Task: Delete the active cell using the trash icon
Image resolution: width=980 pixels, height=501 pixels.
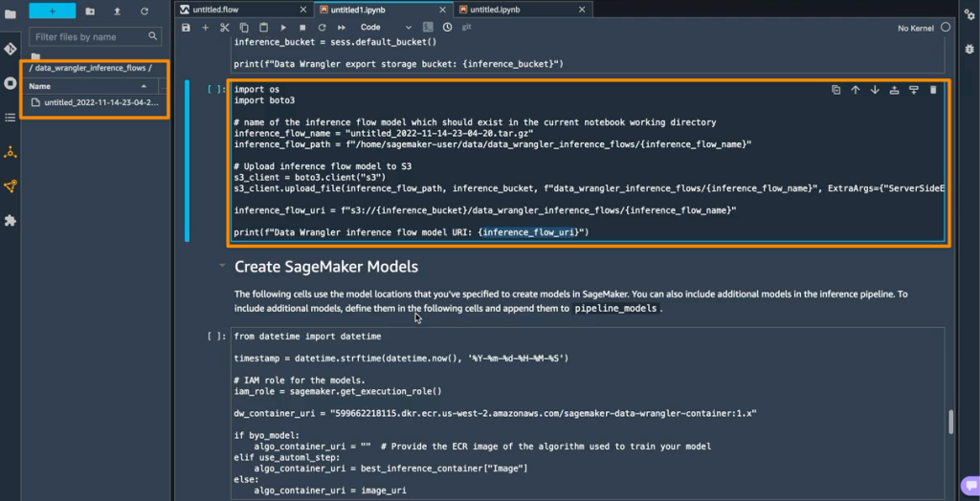Action: point(933,90)
